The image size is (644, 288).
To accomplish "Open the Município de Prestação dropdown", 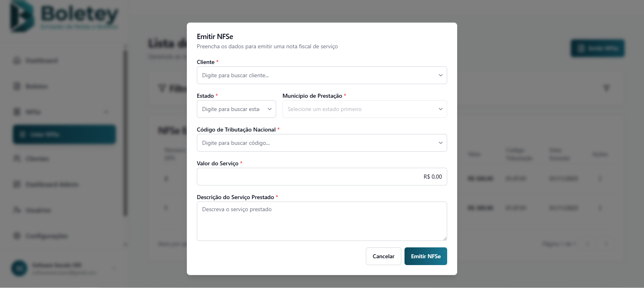I will tap(365, 109).
